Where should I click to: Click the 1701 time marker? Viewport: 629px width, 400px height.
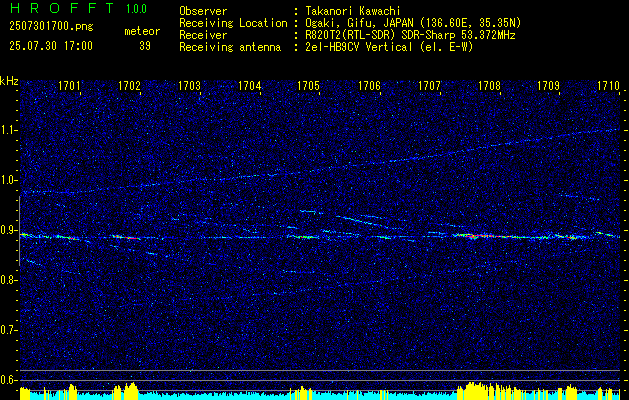coord(69,85)
